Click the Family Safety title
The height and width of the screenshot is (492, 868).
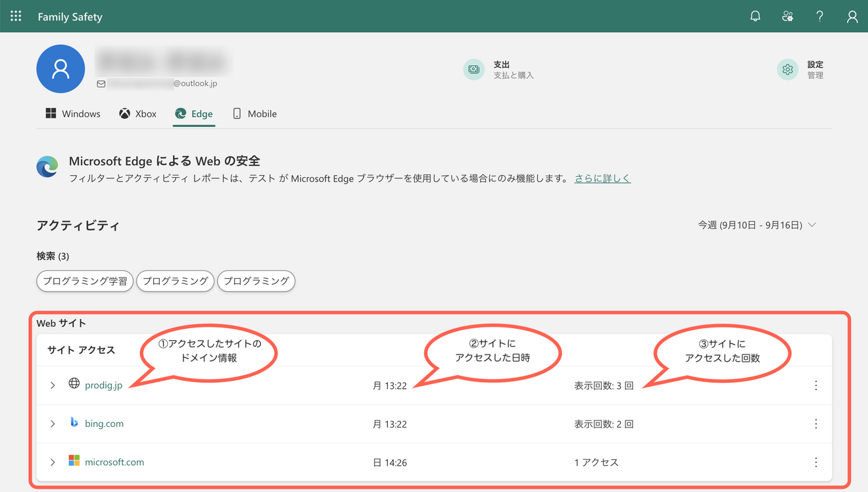[70, 16]
